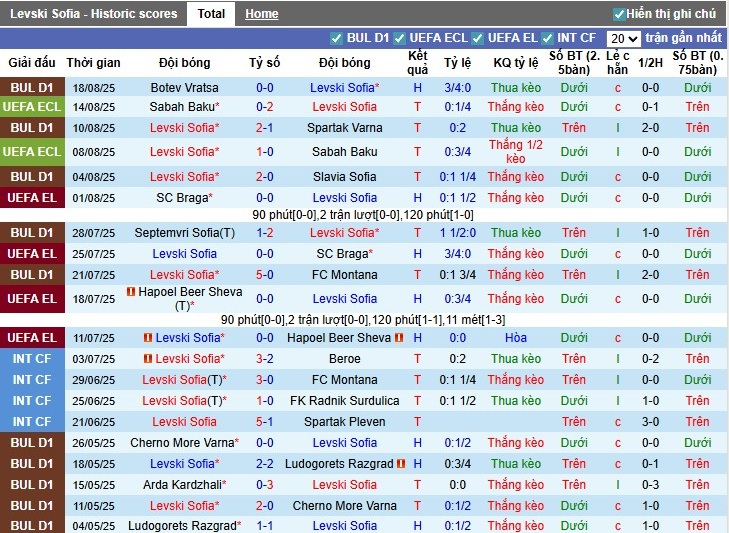Click the half-time score 3-0 on 21/06/25
Image resolution: width=729 pixels, height=533 pixels.
point(650,421)
